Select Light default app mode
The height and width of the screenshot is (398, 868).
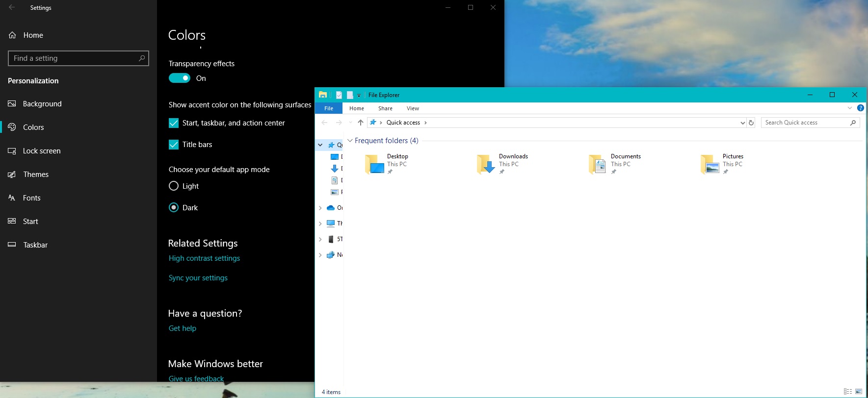[x=174, y=186]
